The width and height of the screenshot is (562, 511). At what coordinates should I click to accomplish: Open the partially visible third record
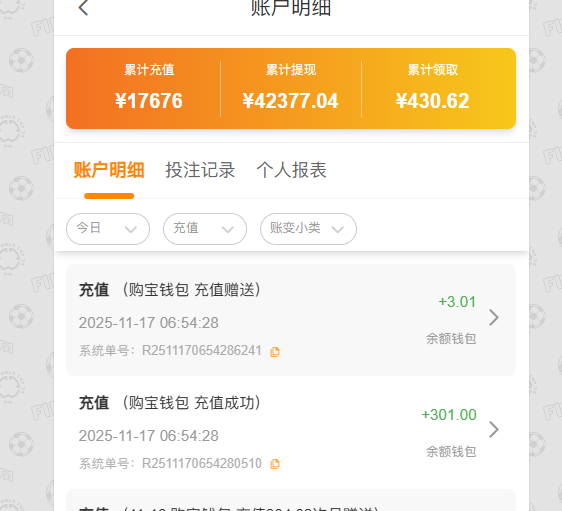(291, 501)
